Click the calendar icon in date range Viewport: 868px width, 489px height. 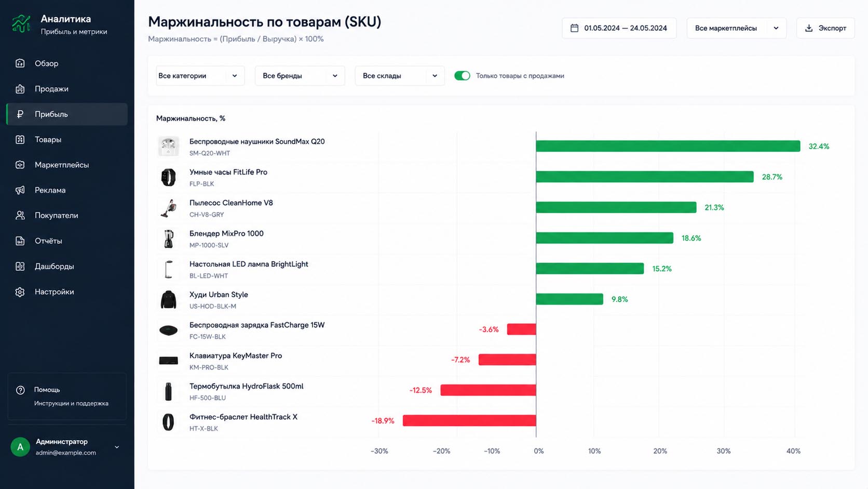click(574, 28)
